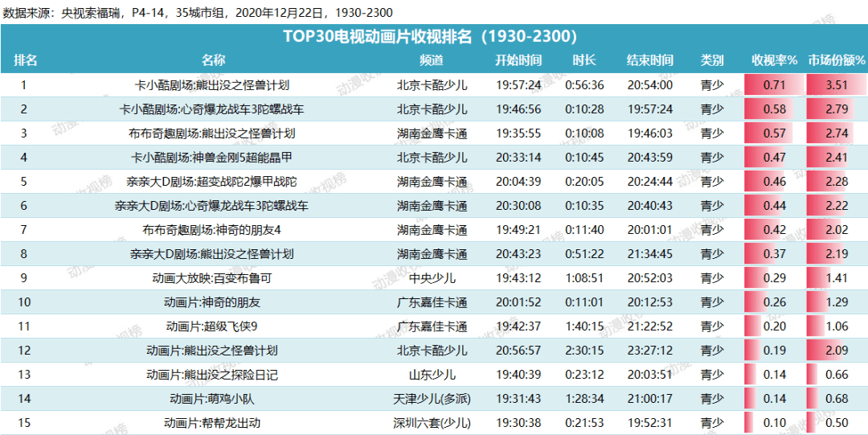Click end time 21:34:45
Viewport: 868px width, 435px height.
tap(650, 254)
